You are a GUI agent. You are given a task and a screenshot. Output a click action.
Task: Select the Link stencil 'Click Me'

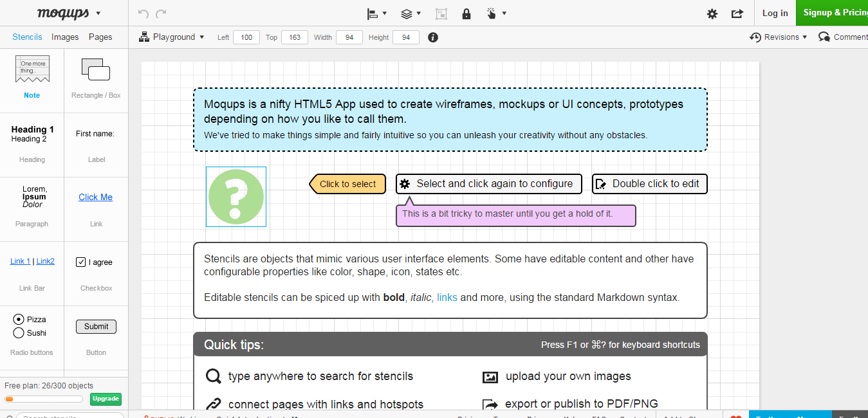click(96, 197)
